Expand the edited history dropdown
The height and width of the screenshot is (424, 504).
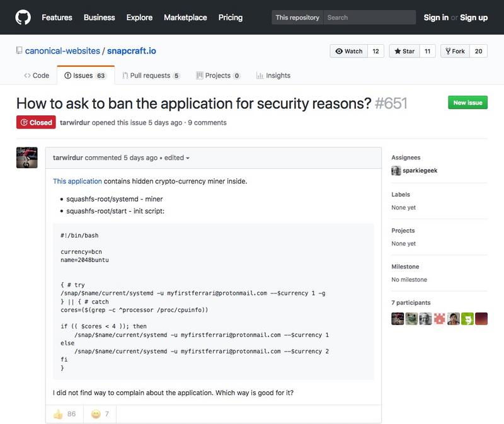177,158
